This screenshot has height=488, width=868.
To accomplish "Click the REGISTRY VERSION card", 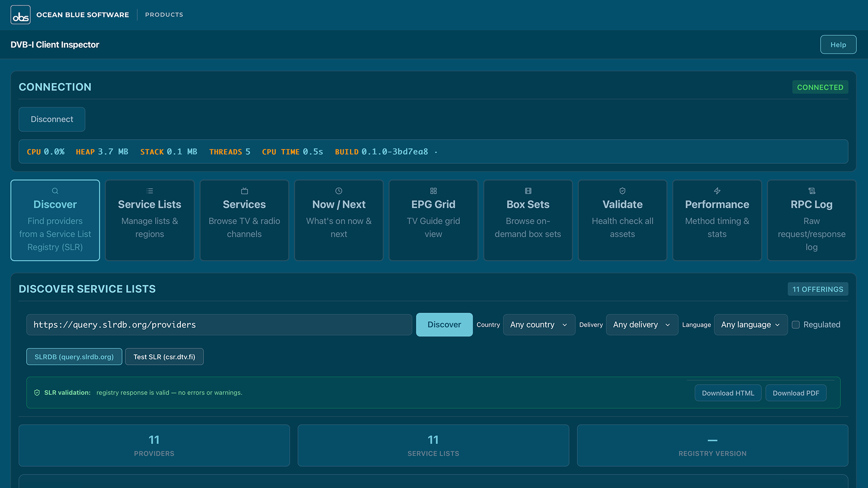I will [712, 446].
